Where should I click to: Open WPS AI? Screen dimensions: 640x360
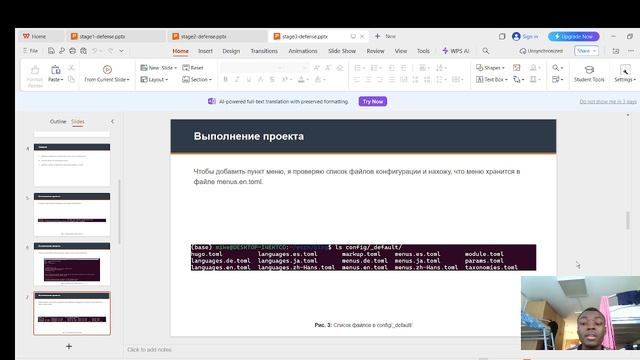[456, 51]
